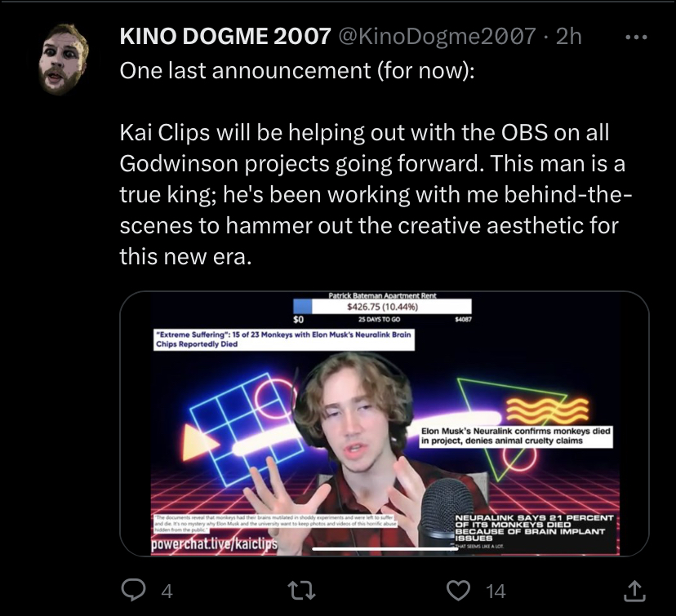The width and height of the screenshot is (676, 616).
Task: Open the attached stream screenshot image
Action: [x=385, y=423]
